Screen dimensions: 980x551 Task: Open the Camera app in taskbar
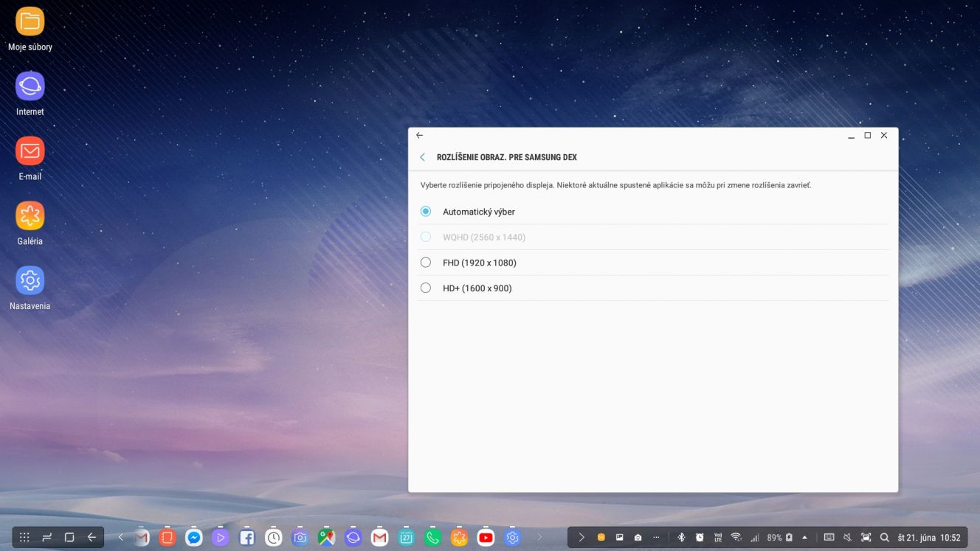coord(300,538)
